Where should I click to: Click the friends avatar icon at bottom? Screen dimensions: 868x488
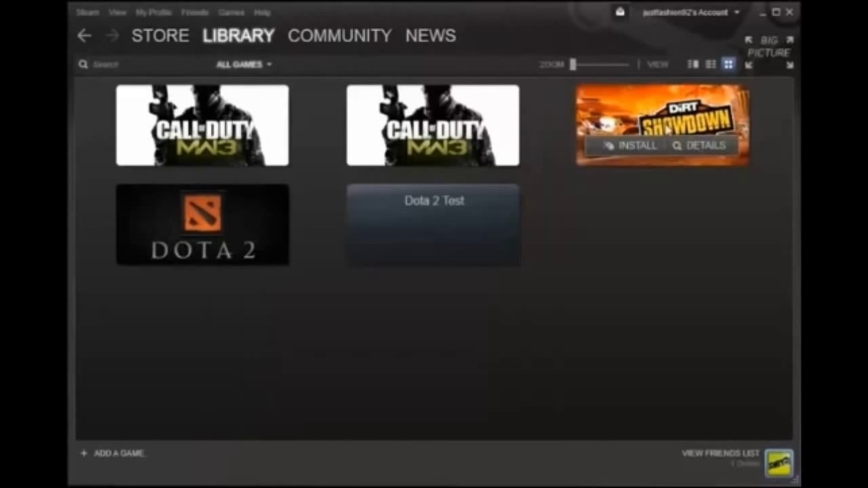coord(778,464)
